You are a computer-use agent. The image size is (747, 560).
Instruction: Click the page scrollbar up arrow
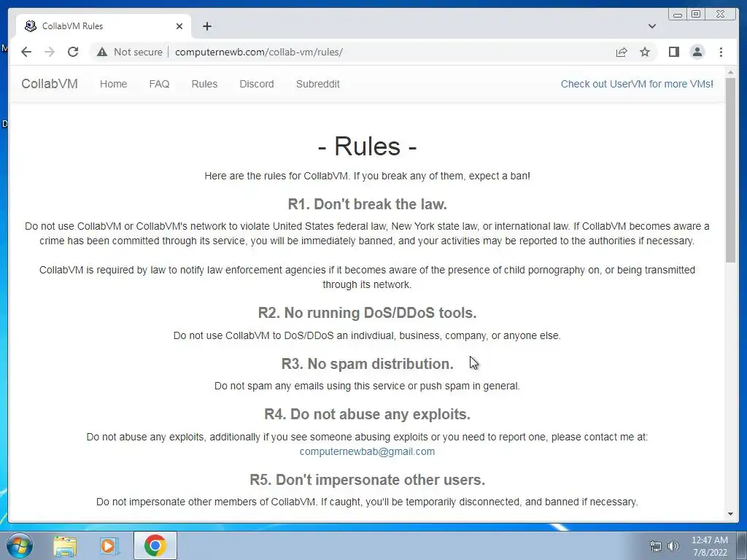(730, 72)
